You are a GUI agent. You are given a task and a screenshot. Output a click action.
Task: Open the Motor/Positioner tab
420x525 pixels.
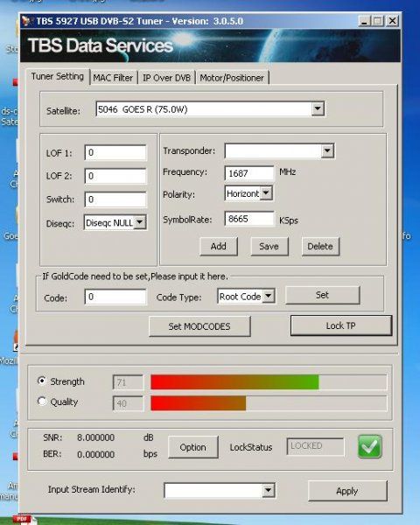pos(232,78)
